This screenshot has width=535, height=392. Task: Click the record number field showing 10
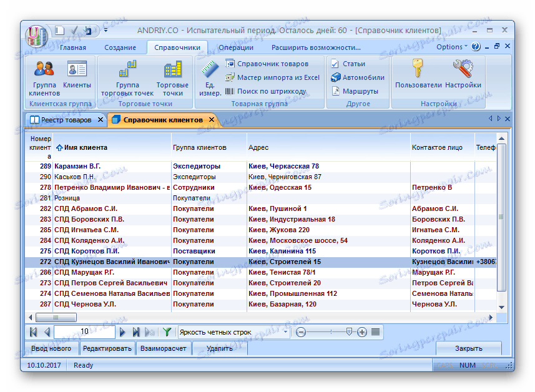(84, 331)
